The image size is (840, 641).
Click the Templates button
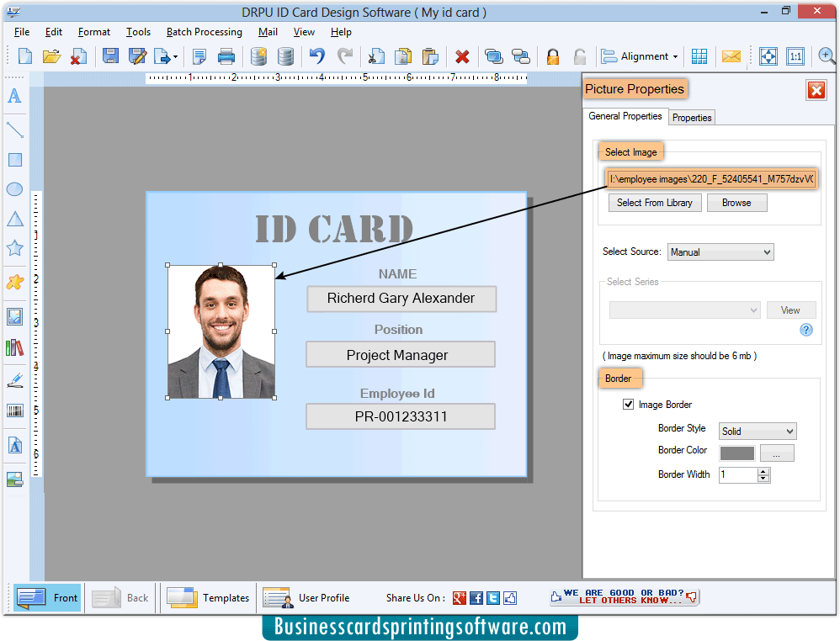coord(209,597)
